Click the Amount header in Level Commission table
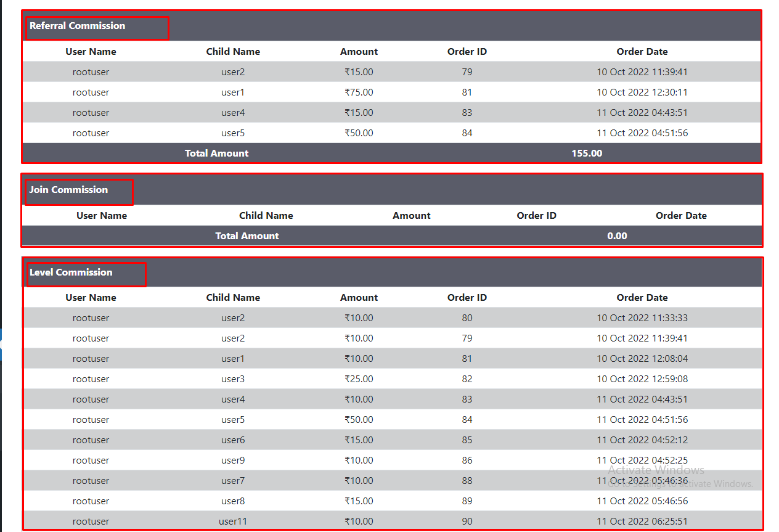 [x=359, y=298]
